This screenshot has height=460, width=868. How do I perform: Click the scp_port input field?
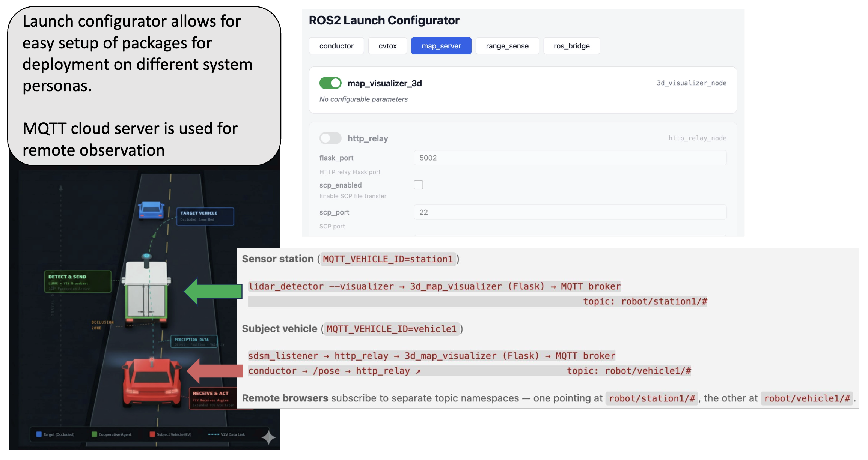(570, 212)
